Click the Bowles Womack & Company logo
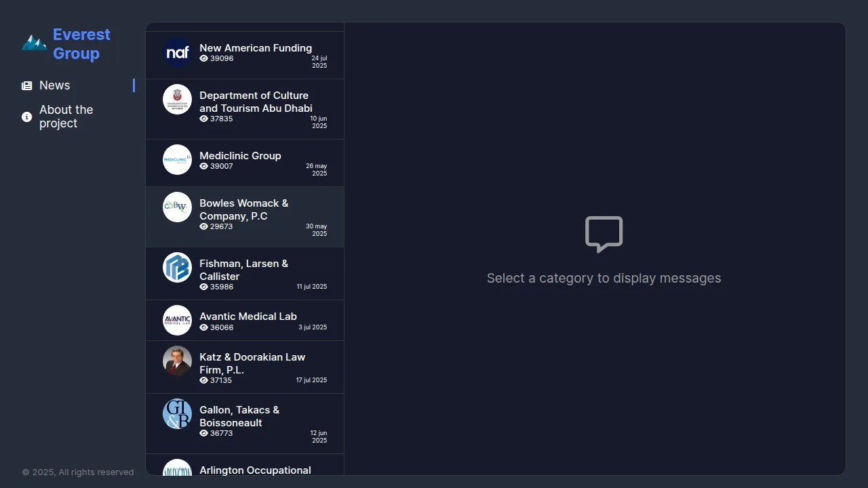This screenshot has height=488, width=868. (177, 207)
